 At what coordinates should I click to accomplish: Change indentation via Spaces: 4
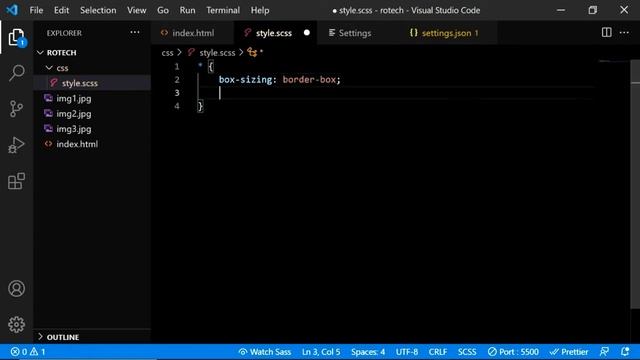pos(368,351)
